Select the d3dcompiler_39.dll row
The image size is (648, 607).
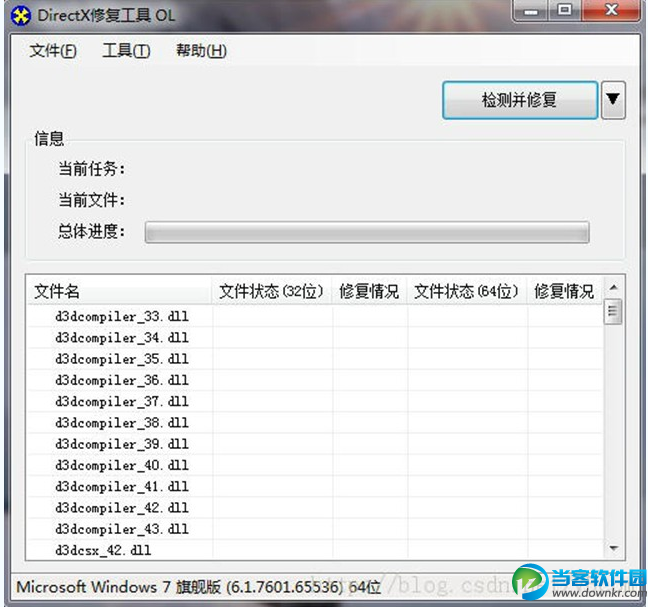315,444
